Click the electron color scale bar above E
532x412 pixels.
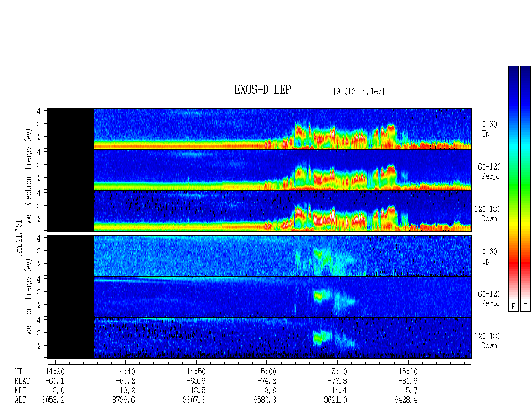513,183
